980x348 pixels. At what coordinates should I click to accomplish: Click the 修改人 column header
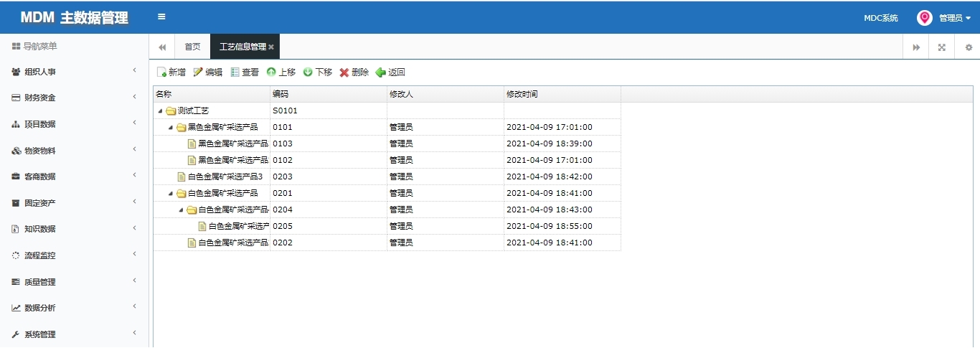point(446,94)
